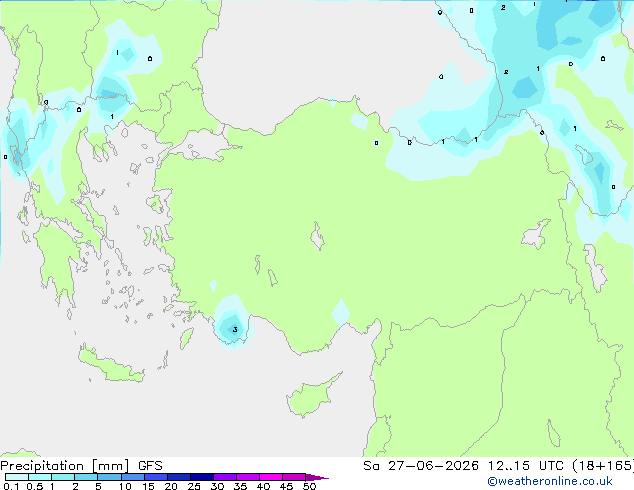Click the "[mm]" unit label
634x490 pixels.
click(x=111, y=466)
